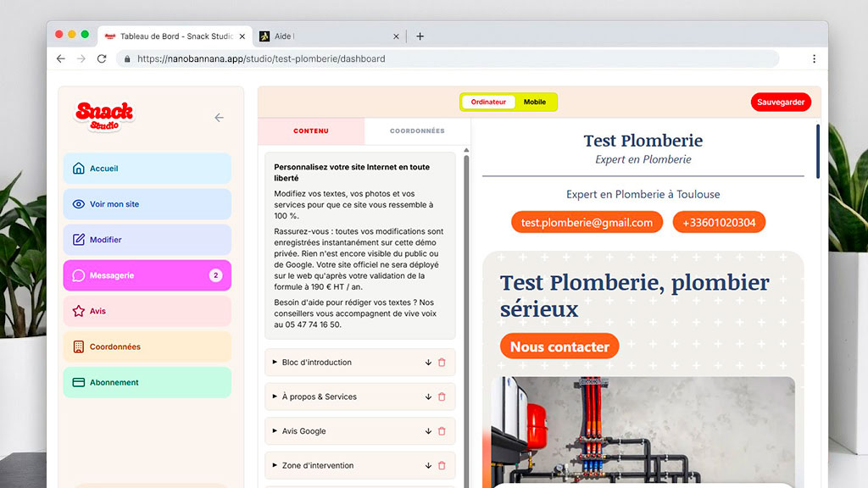Move Zone d'intervention block down

pyautogui.click(x=428, y=465)
